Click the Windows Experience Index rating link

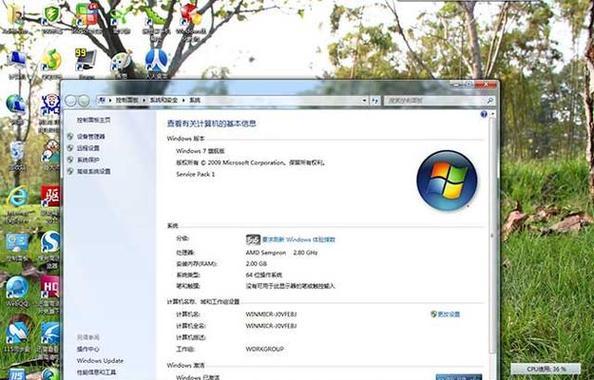pyautogui.click(x=299, y=240)
